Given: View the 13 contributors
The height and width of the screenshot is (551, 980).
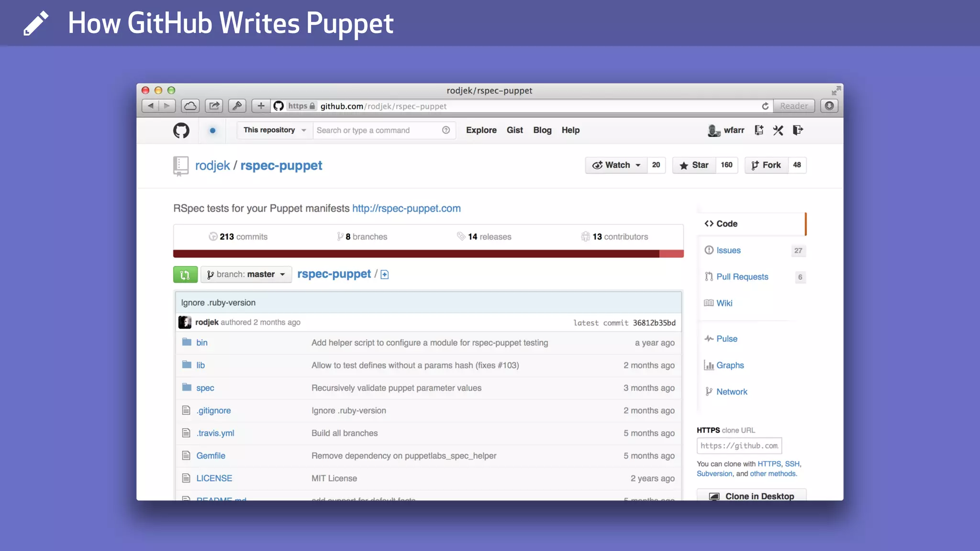Looking at the screenshot, I should pos(614,237).
